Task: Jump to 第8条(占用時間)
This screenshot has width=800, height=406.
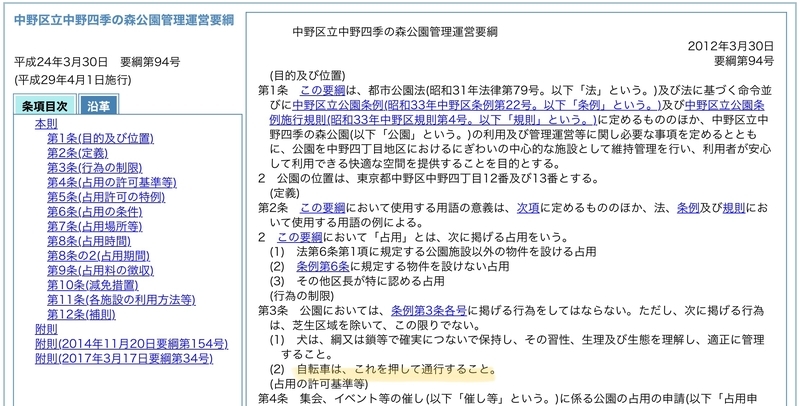Action: tap(89, 241)
